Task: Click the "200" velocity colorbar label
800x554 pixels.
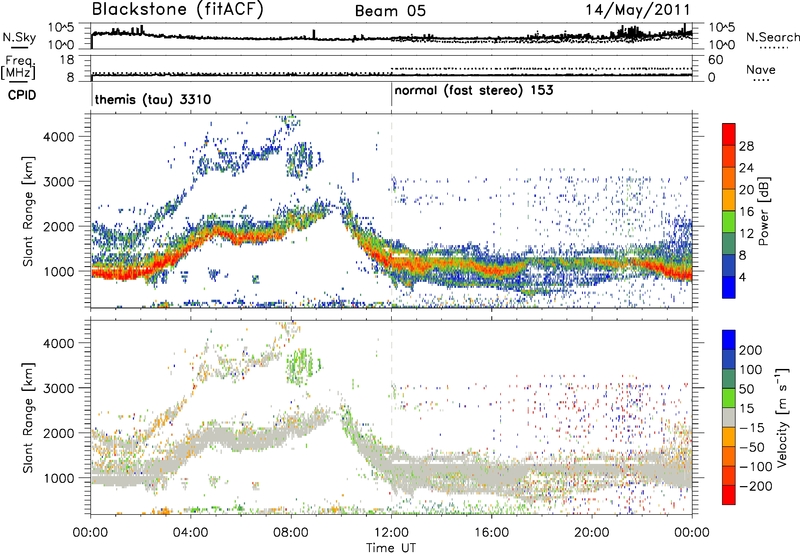Action: [x=751, y=350]
